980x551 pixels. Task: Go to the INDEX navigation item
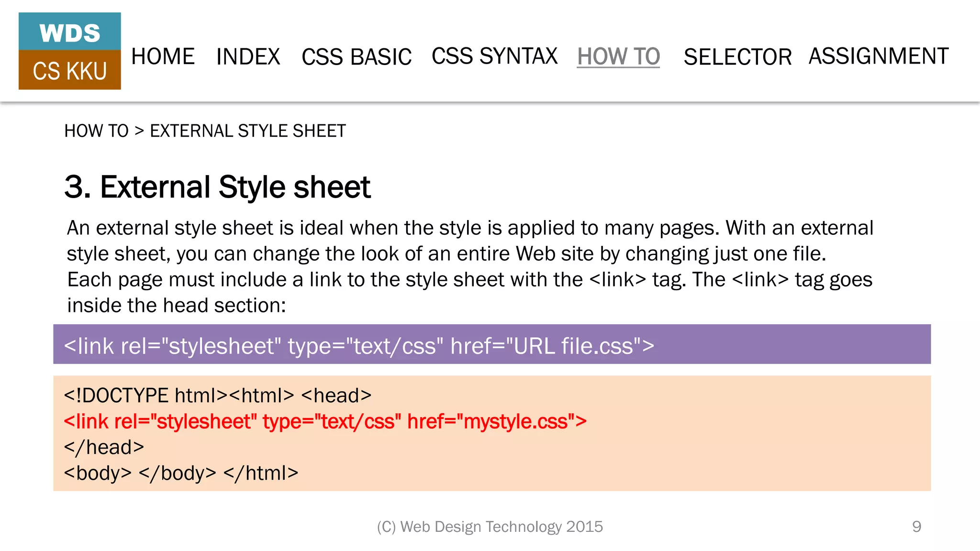point(248,56)
